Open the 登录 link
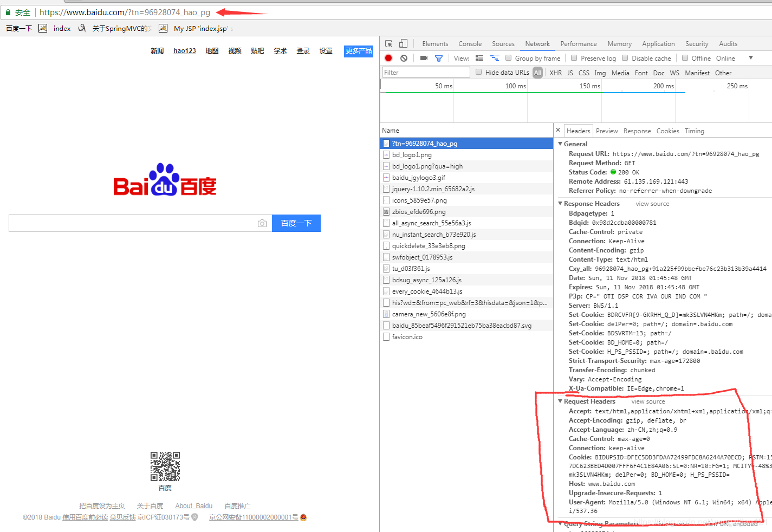 303,51
